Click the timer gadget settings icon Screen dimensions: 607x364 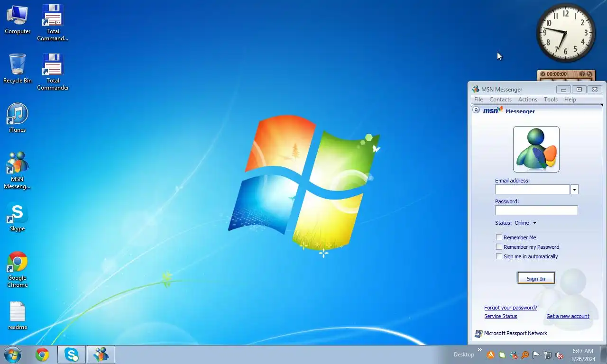[589, 74]
